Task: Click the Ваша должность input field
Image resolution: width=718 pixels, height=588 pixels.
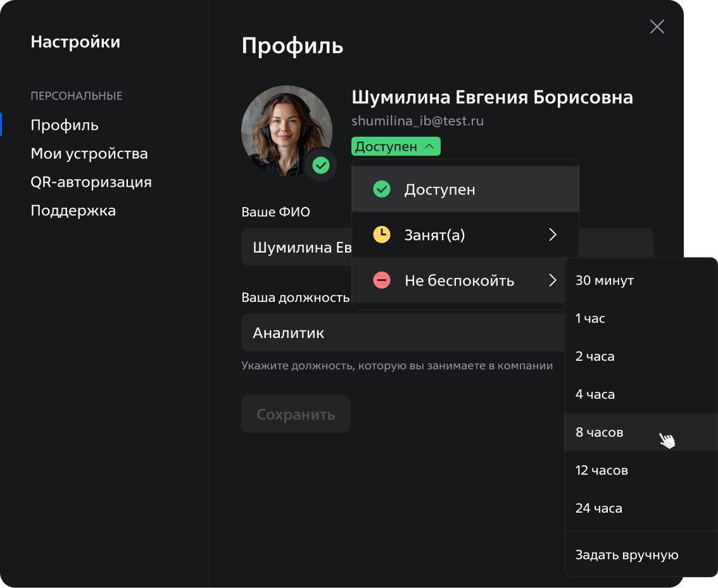Action: pyautogui.click(x=399, y=333)
